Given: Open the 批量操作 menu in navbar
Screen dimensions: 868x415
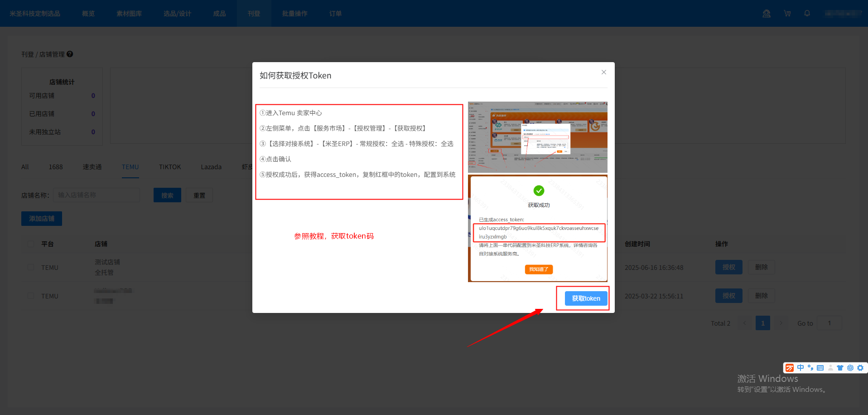Looking at the screenshot, I should (x=294, y=14).
